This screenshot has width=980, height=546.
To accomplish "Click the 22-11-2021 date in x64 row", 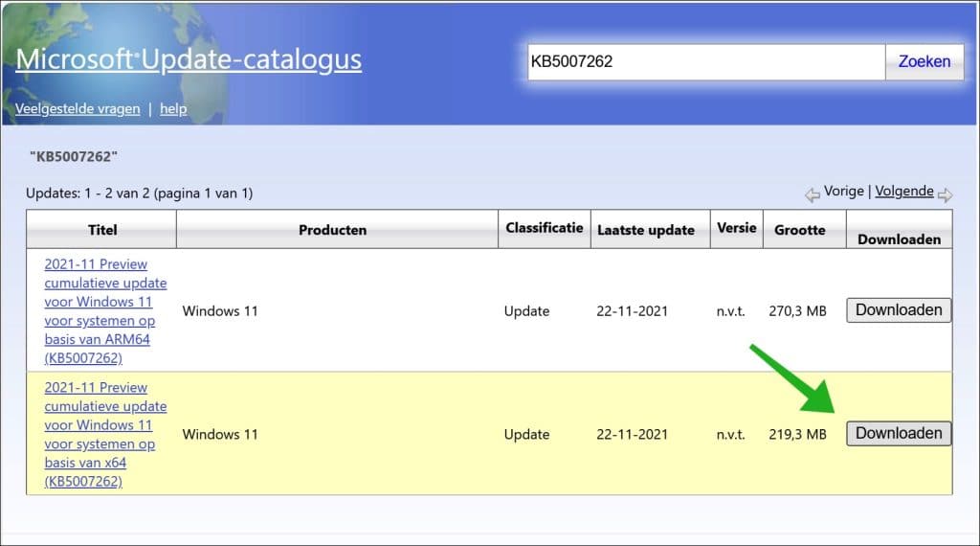I will 632,434.
